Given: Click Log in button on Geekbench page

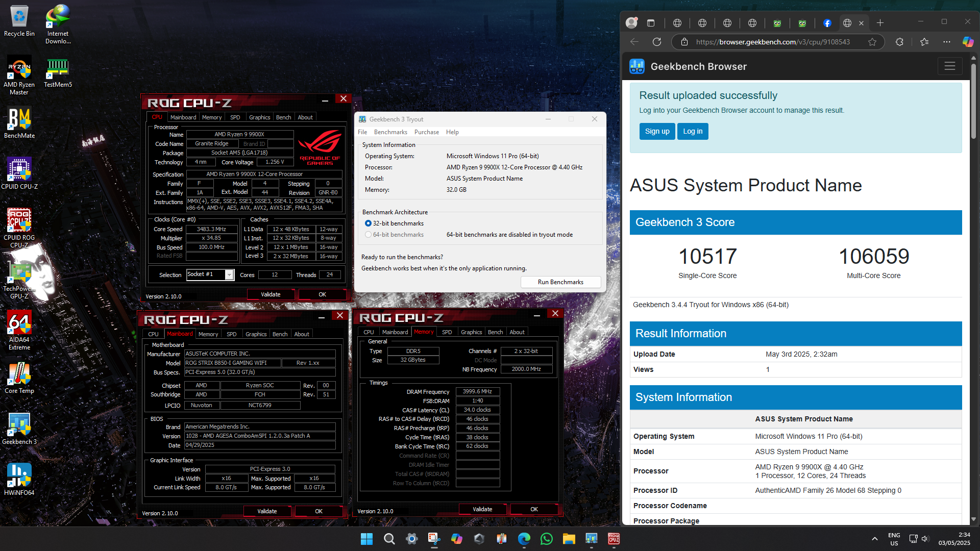Looking at the screenshot, I should click(x=693, y=131).
